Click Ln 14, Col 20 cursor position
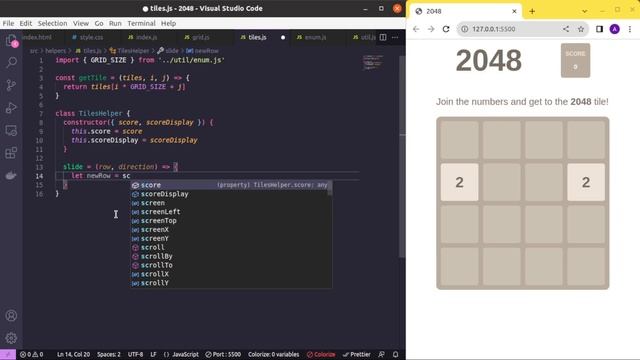The image size is (640, 360). [73, 354]
